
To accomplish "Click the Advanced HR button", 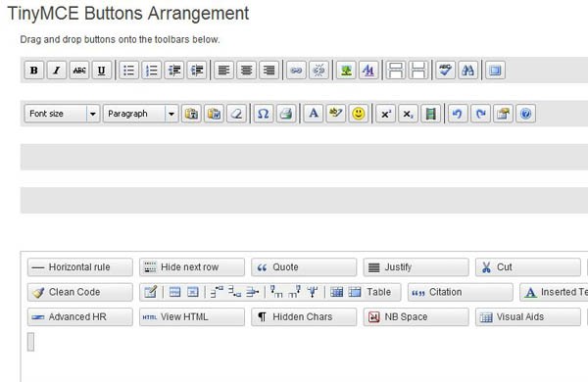I will (80, 317).
